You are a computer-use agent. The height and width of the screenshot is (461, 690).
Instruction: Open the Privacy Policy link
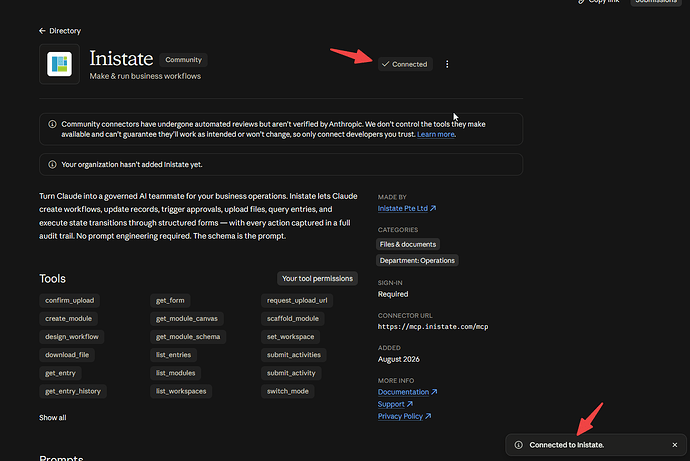point(404,416)
